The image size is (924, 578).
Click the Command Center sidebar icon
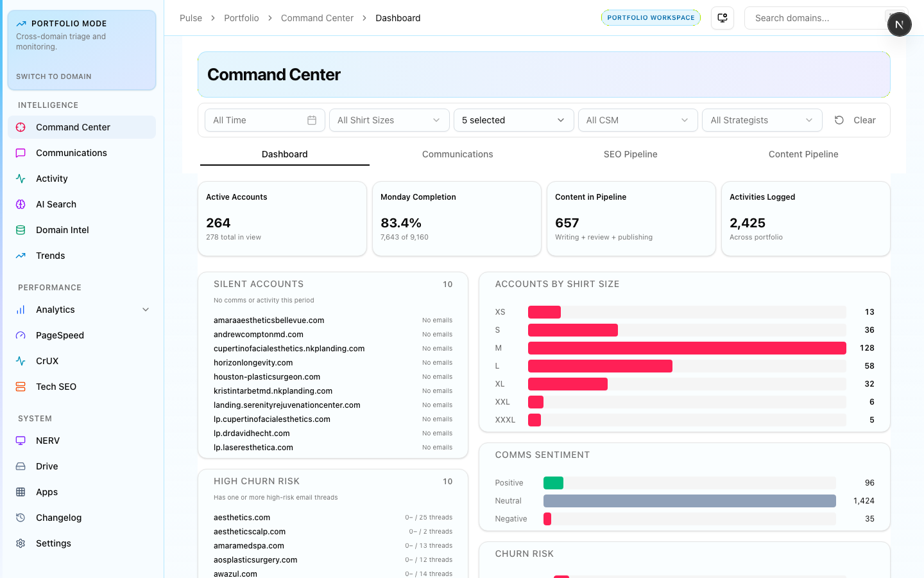(21, 127)
